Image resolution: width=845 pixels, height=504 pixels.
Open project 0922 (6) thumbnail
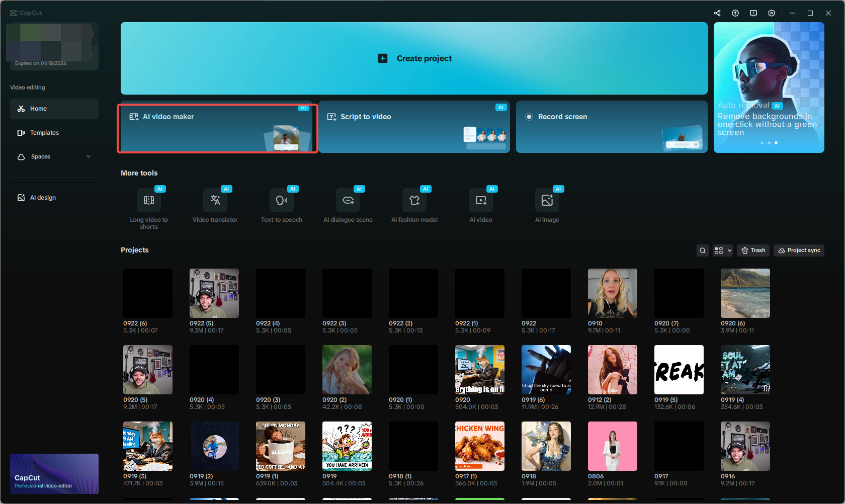[x=148, y=293]
